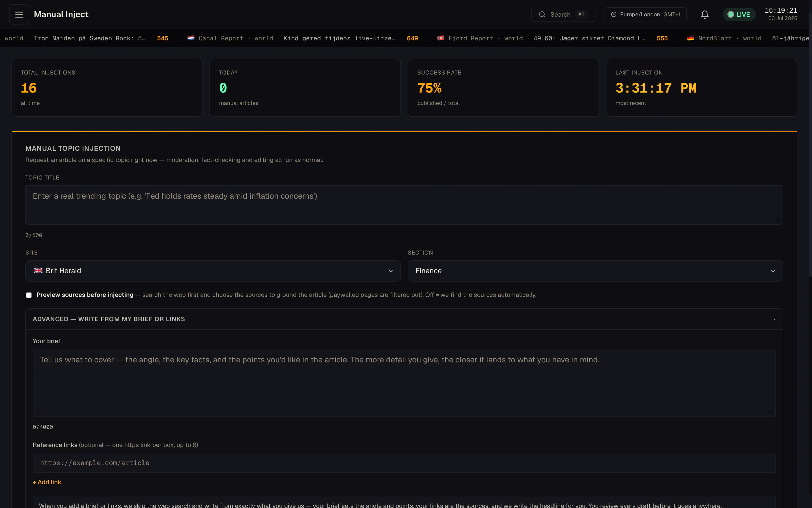Open the Search box in header
The image size is (812, 508).
(x=563, y=14)
